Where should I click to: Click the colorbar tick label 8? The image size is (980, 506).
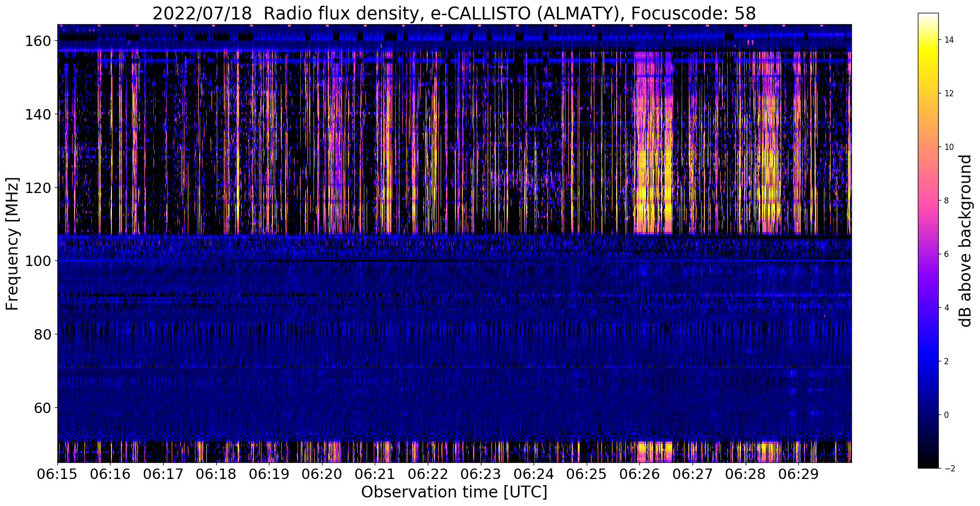point(946,201)
